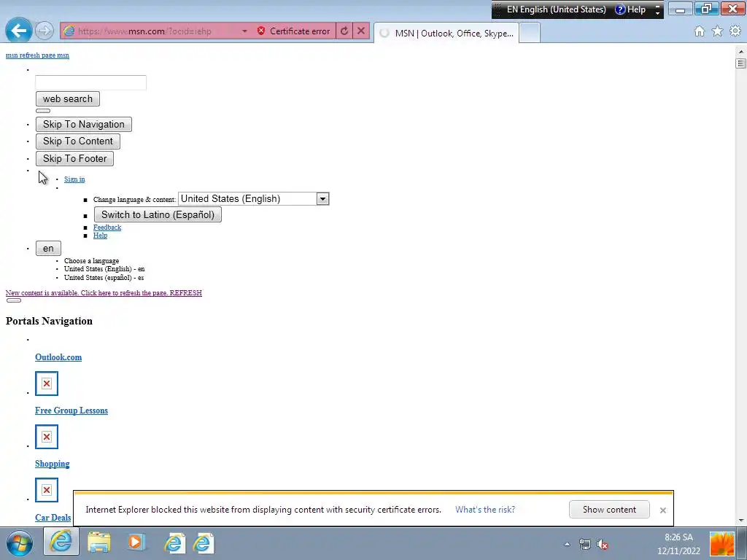Dismiss the security notification bar
The image size is (747, 560).
click(x=662, y=510)
